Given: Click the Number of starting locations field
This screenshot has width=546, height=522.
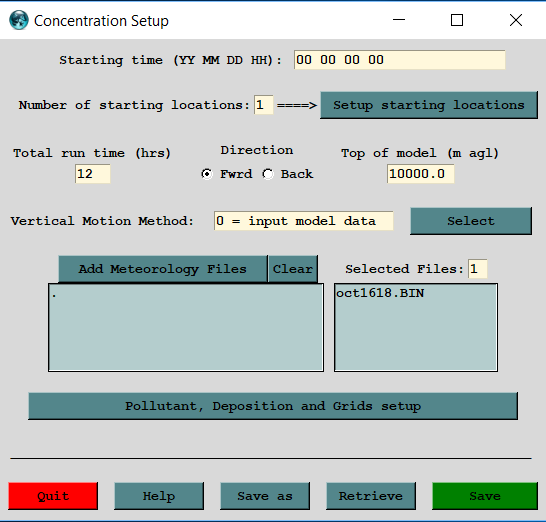Looking at the screenshot, I should 264,105.
